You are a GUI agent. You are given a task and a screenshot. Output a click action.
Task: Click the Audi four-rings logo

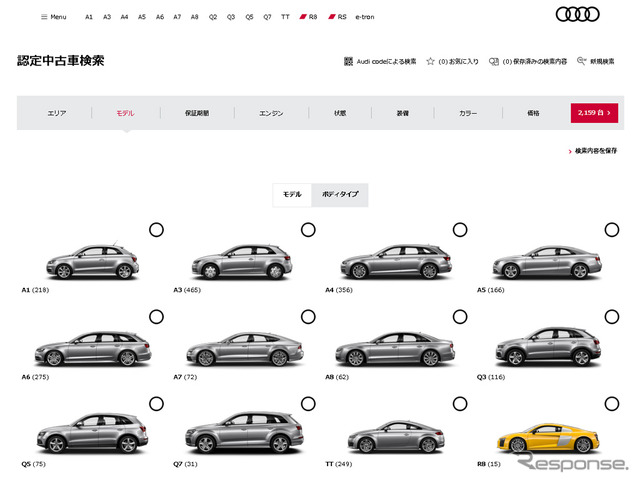(578, 14)
